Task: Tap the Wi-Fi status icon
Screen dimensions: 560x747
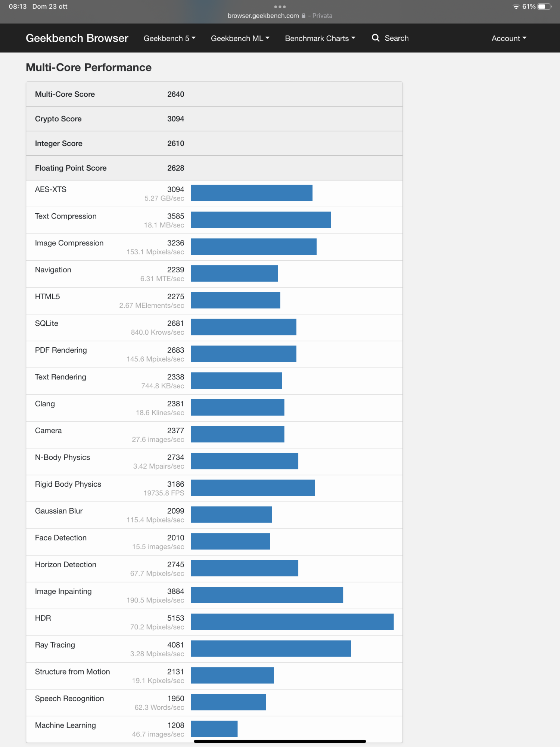Action: pos(516,7)
